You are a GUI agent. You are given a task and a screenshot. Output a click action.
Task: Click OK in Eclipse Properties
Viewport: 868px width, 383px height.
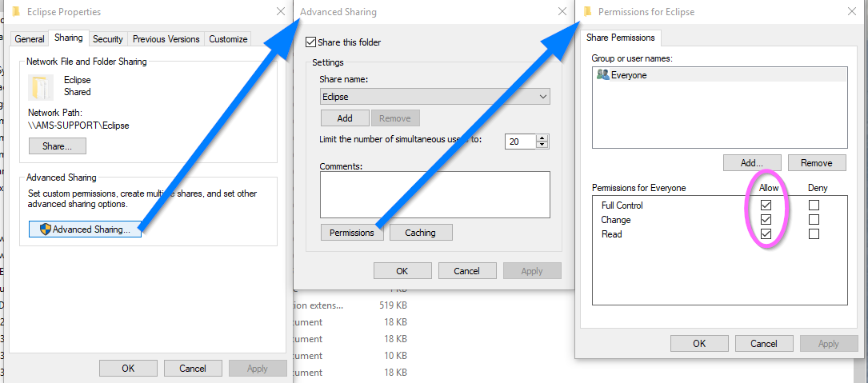coord(128,368)
